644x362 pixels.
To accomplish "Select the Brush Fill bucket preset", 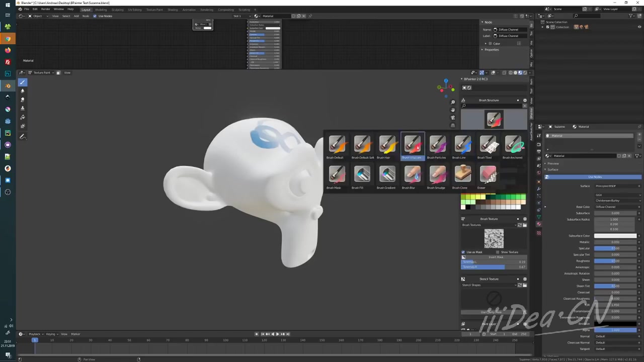I will pos(362,177).
